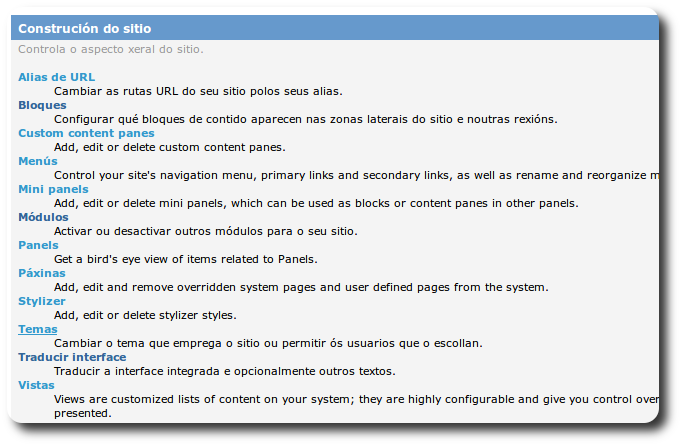The height and width of the screenshot is (446, 682).
Task: Open the Alias de URL link
Action: coord(56,77)
